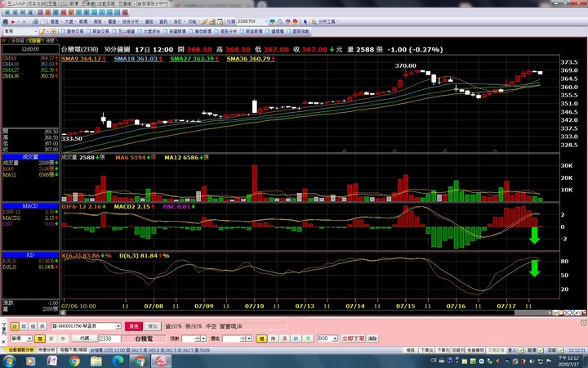Click the chart horizontal scrollbar thumb
Viewport: 588px width, 368px height.
click(x=531, y=312)
